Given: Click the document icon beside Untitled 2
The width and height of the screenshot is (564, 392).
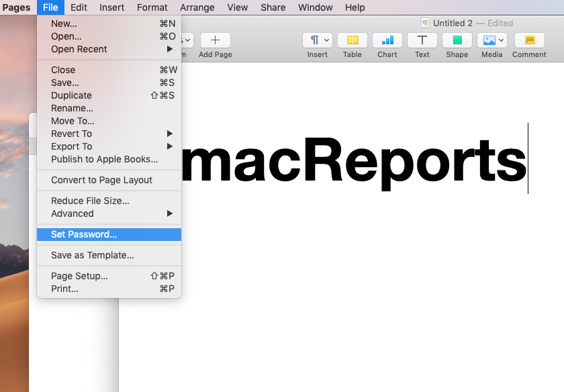Looking at the screenshot, I should click(425, 23).
